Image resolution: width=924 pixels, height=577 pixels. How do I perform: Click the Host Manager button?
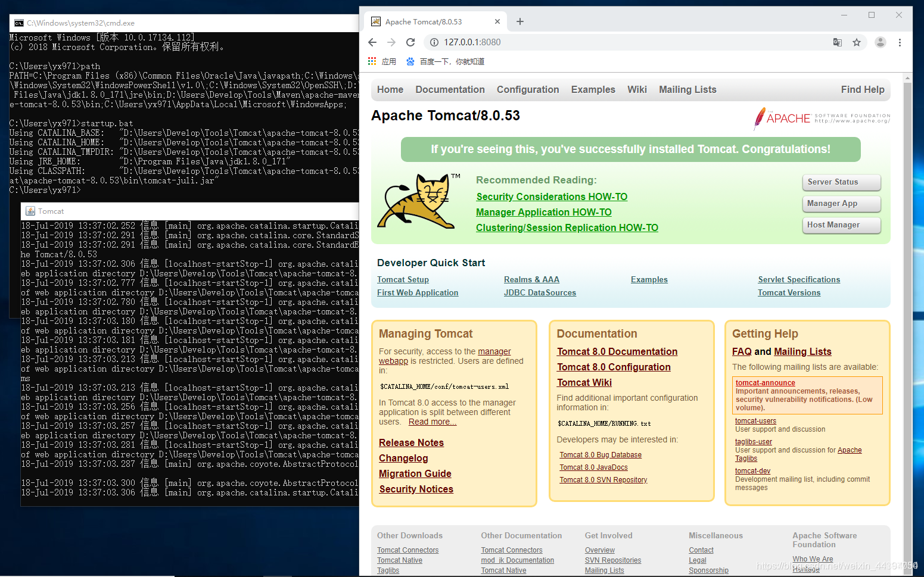pos(841,225)
